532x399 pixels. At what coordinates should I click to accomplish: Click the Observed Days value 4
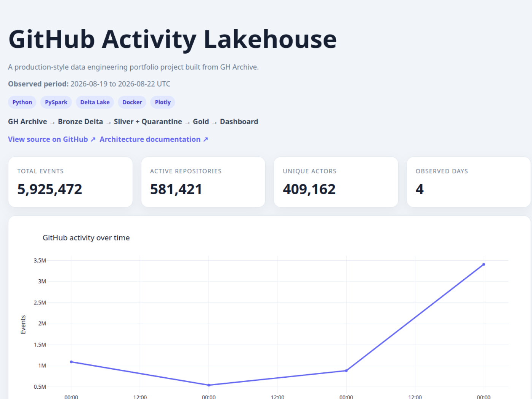[420, 189]
